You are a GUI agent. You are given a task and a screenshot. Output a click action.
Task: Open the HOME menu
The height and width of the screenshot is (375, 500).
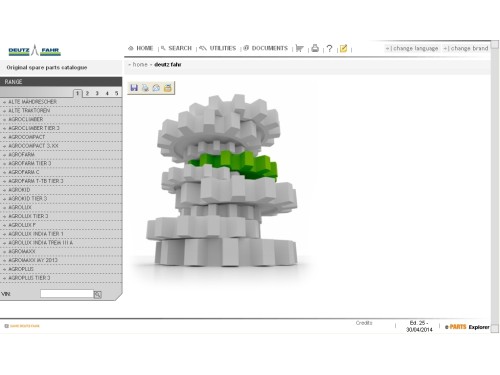(141, 48)
